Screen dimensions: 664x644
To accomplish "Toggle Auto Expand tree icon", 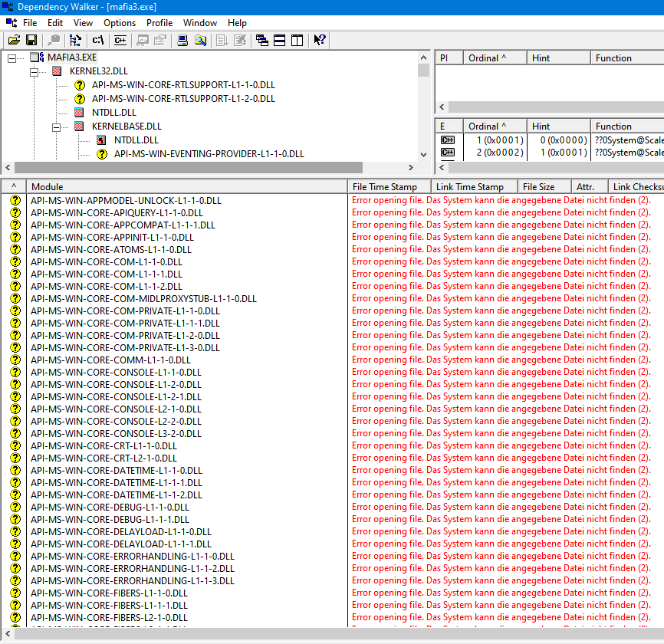I will pyautogui.click(x=75, y=40).
